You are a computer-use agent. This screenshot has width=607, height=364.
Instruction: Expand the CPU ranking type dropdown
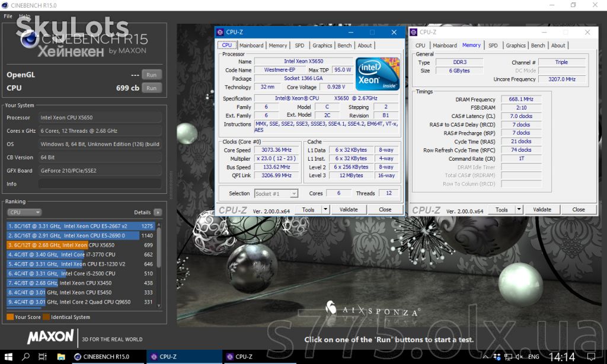point(24,212)
